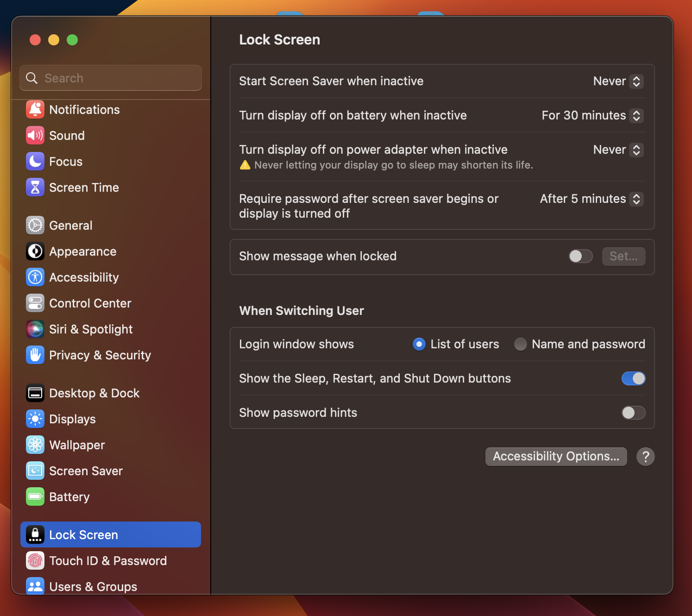
Task: Click the Users & Groups people icon
Action: (x=35, y=586)
